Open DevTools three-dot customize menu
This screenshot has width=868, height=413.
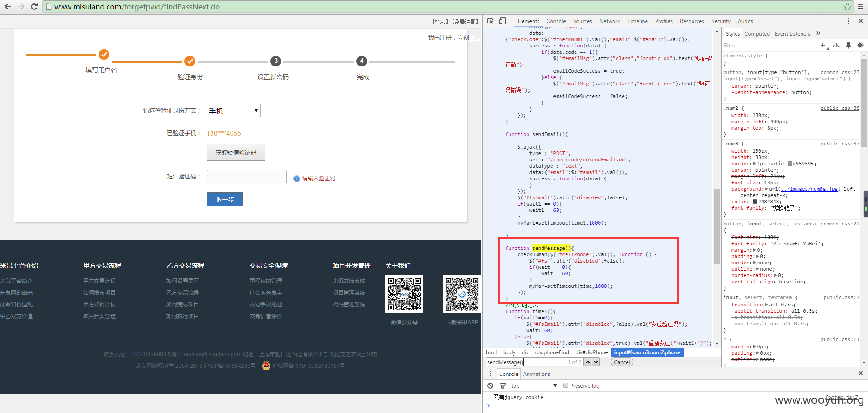click(848, 21)
